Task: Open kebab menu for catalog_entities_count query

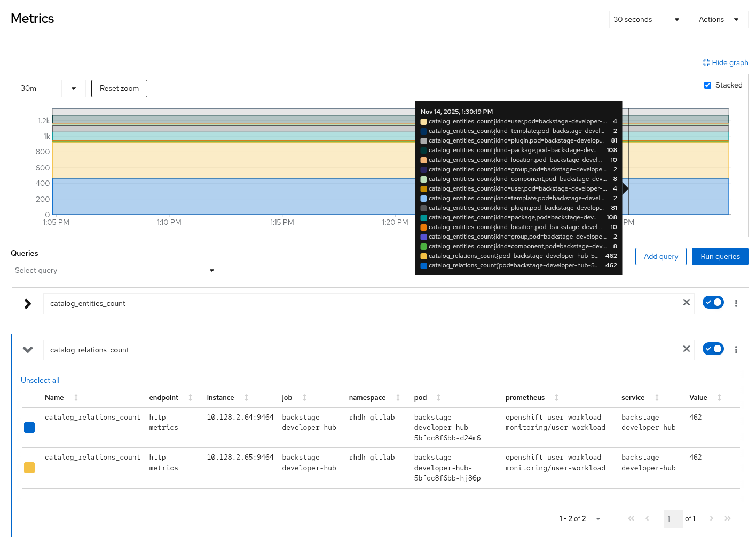Action: [736, 303]
